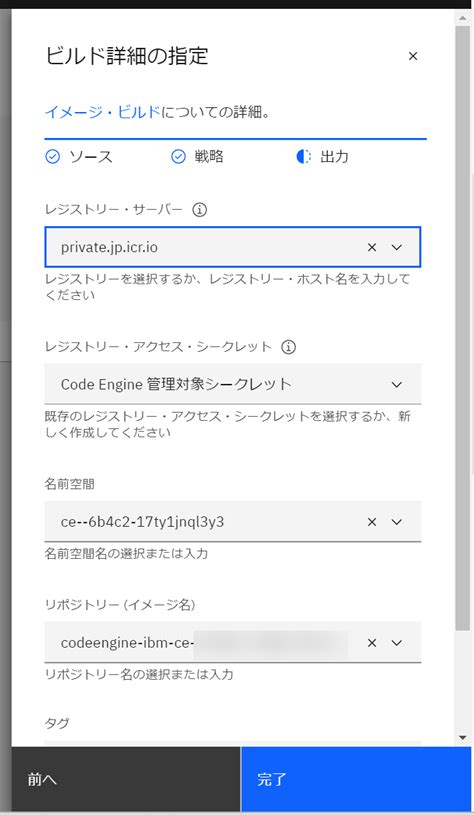
Task: Click info icon beside レジストリー・サーバー
Action: coord(200,210)
